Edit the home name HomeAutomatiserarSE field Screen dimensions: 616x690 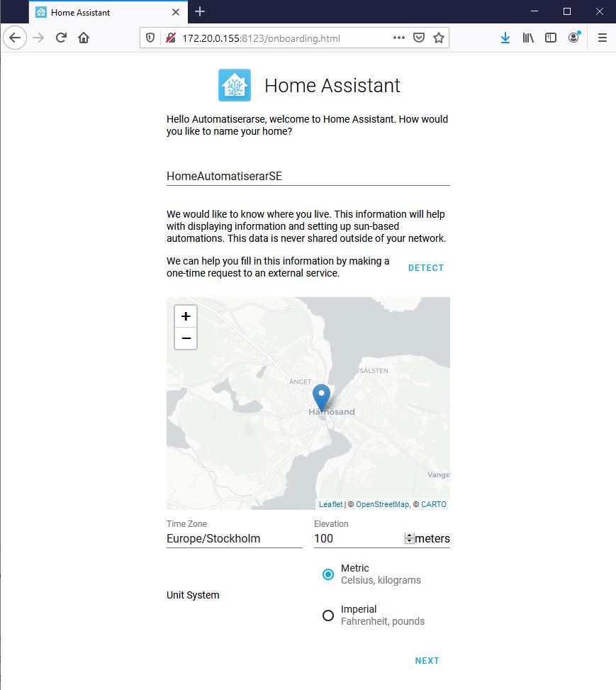click(308, 176)
